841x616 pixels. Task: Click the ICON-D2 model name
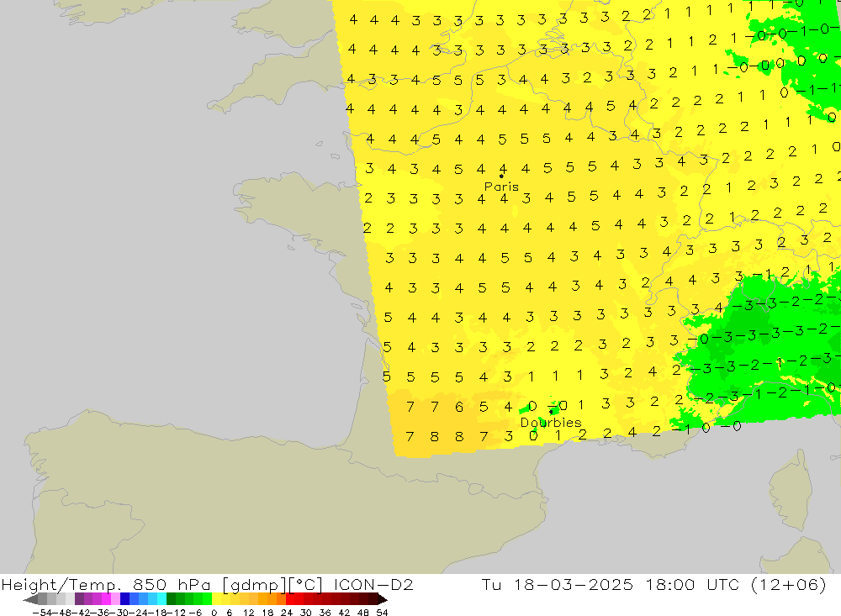[373, 584]
